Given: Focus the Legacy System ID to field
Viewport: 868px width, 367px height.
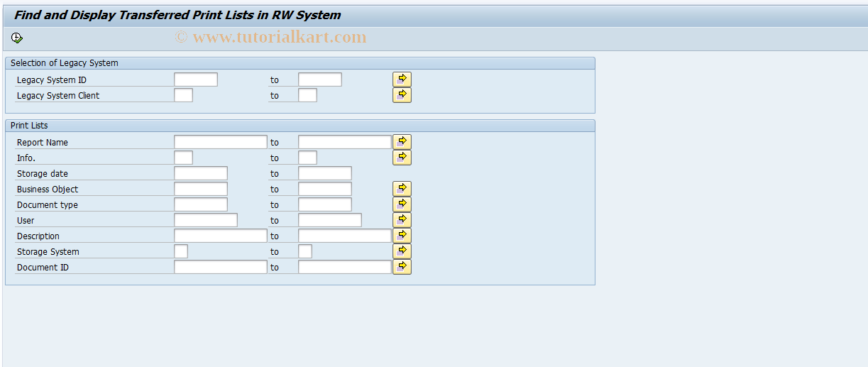Looking at the screenshot, I should point(320,80).
